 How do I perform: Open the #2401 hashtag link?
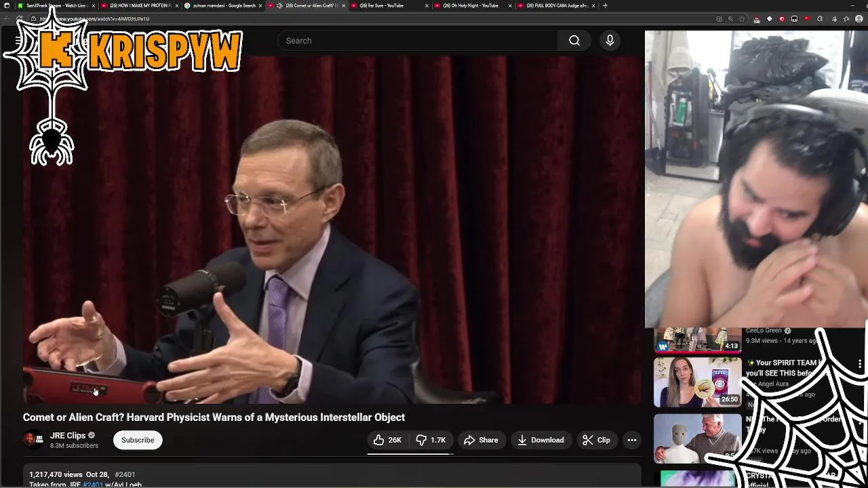coord(125,474)
